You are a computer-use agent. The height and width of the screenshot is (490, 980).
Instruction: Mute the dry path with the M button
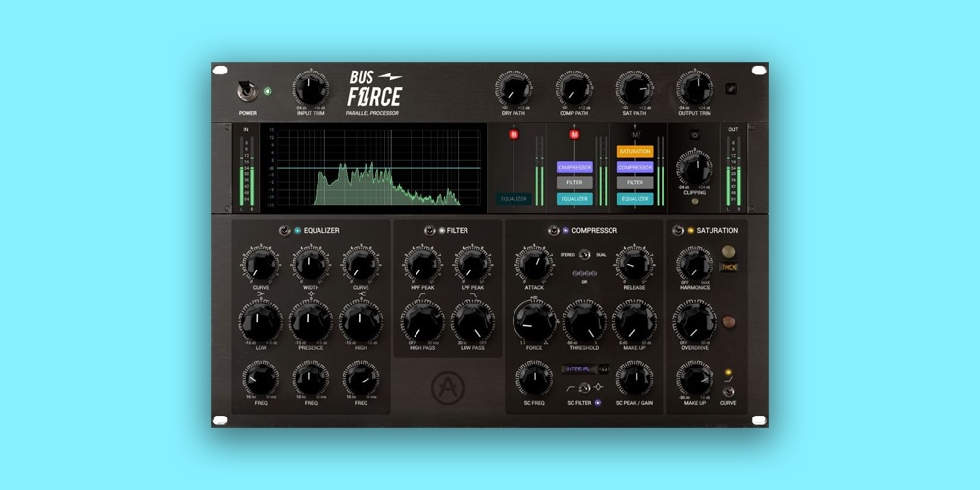pos(514,135)
